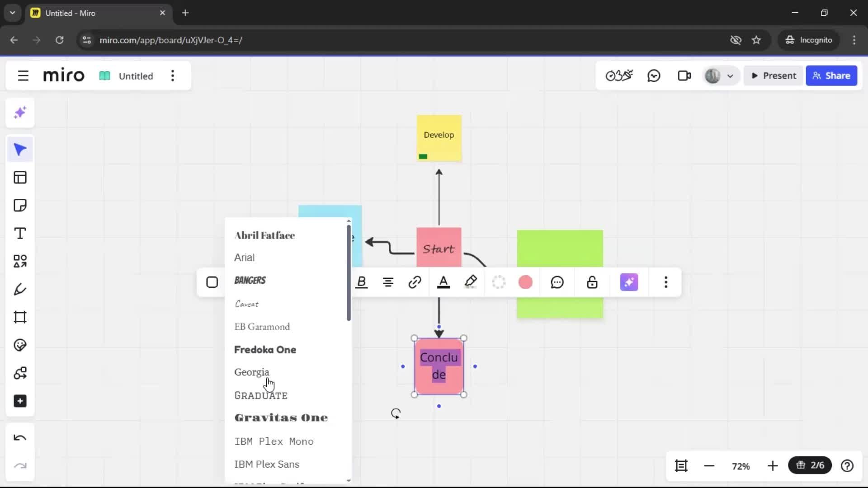Insert a link on selected text
This screenshot has width=868, height=488.
[415, 282]
